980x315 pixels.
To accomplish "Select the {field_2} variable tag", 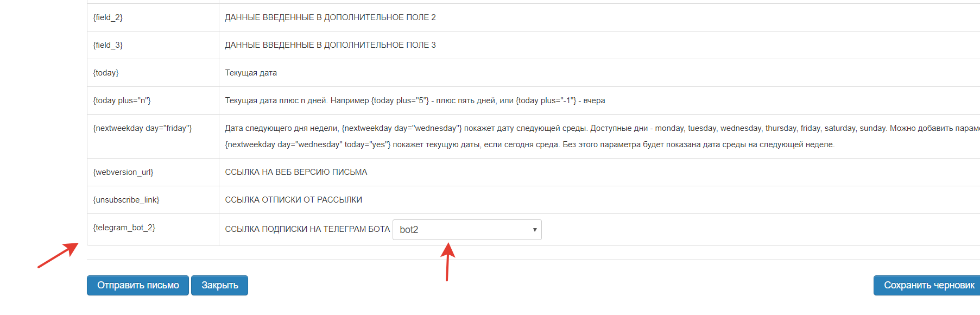I will click(x=108, y=17).
